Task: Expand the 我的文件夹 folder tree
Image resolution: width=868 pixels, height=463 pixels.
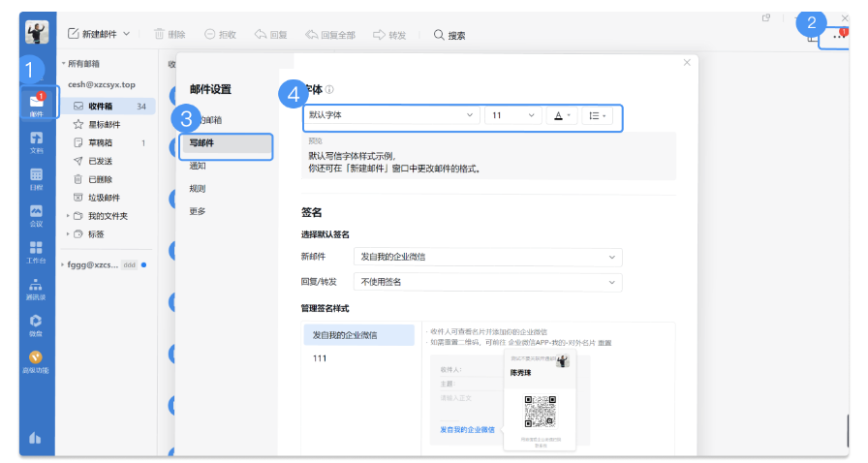Action: pos(68,215)
